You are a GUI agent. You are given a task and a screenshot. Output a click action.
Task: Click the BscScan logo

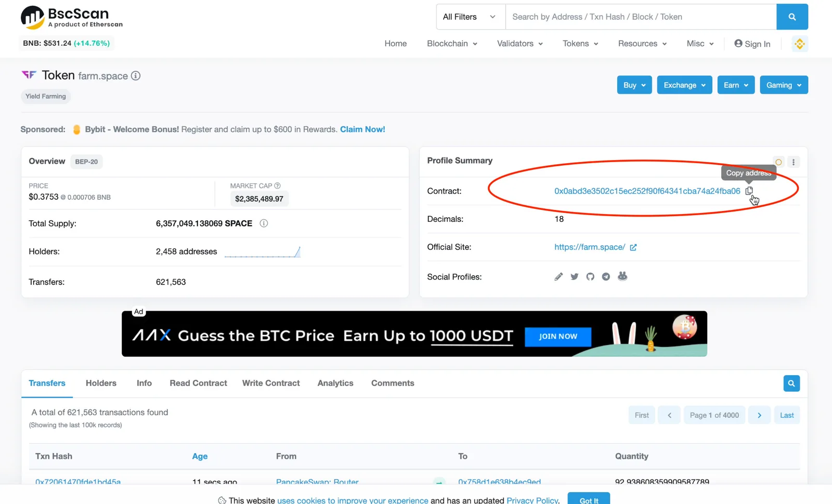72,17
